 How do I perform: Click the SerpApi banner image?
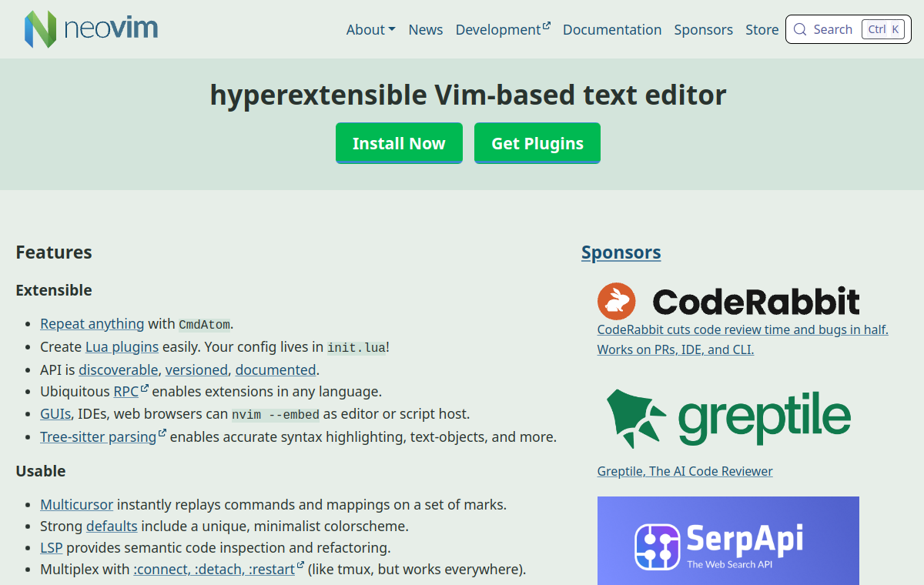(728, 540)
